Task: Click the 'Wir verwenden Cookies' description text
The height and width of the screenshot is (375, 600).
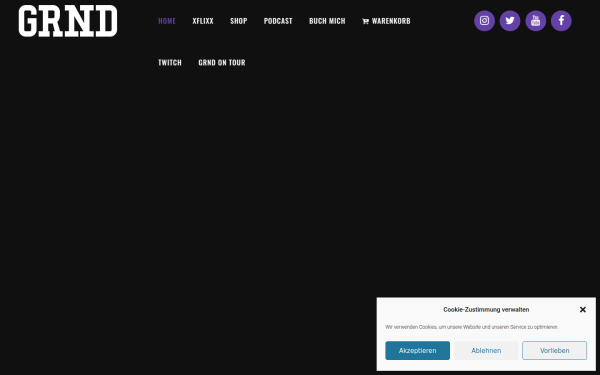Action: pyautogui.click(x=471, y=327)
